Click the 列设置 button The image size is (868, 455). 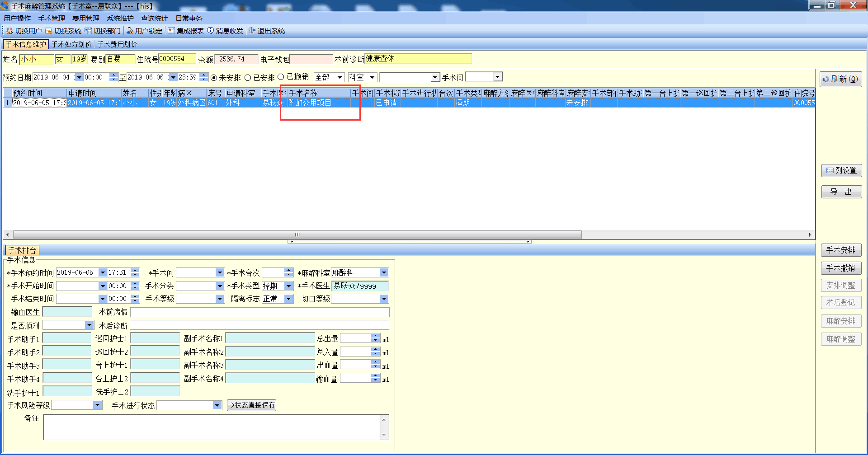[841, 170]
